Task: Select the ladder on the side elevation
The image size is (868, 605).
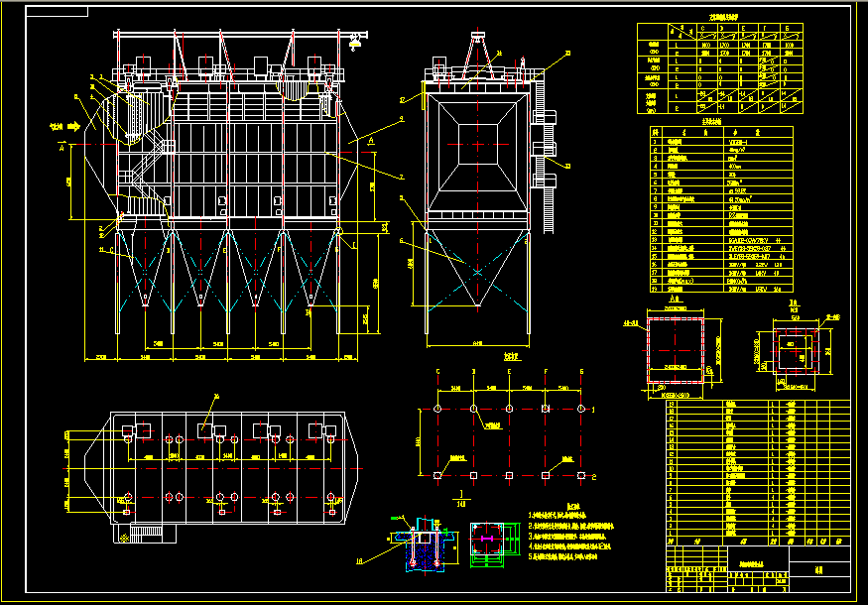Action: tap(549, 158)
